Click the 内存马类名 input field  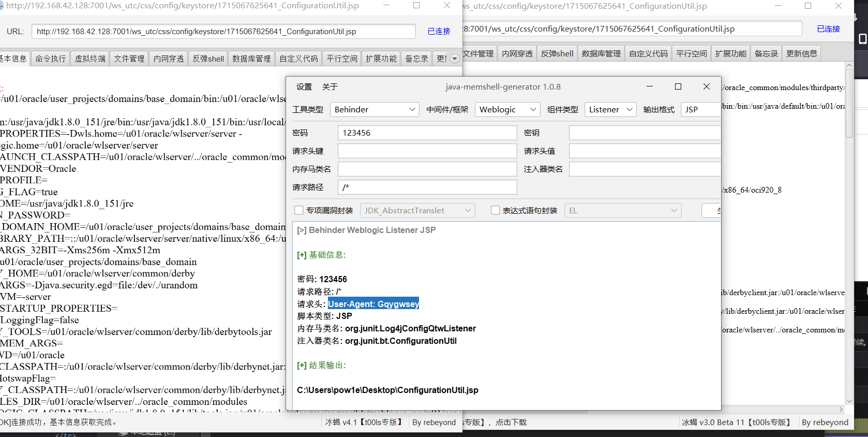click(427, 169)
